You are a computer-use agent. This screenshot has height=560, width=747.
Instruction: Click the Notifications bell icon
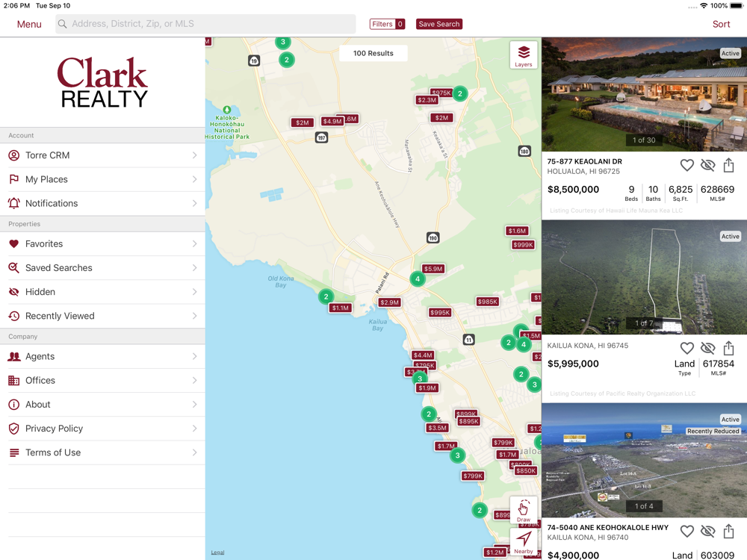13,203
